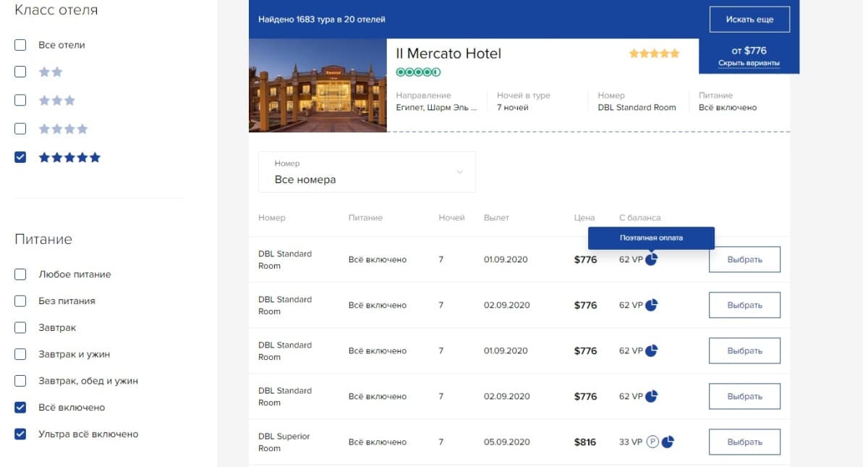
Task: Click the pie-chart staged payment icon beside 33 VP
Action: [x=668, y=442]
